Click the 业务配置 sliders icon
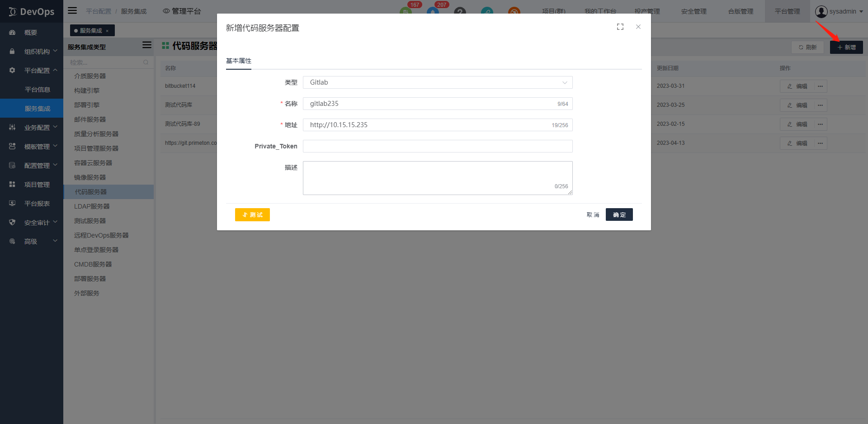 (12, 128)
